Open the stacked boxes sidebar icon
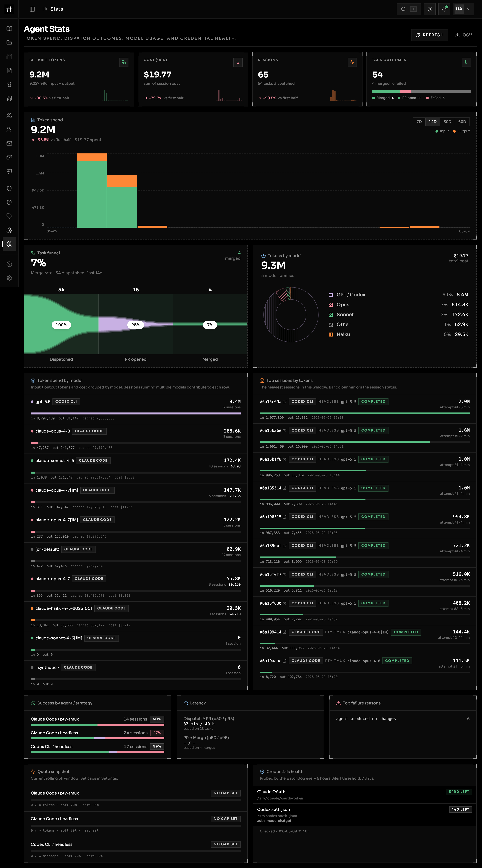This screenshot has width=482, height=868. [9, 230]
